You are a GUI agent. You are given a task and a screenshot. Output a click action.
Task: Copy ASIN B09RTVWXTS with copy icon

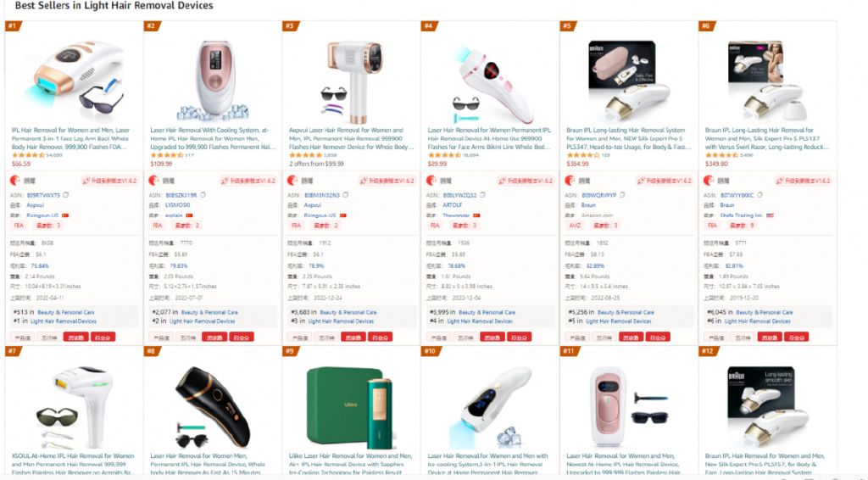[x=66, y=195]
